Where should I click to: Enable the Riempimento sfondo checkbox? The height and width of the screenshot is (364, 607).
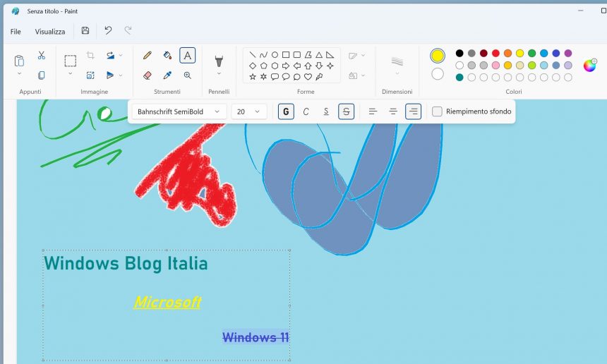(x=437, y=111)
